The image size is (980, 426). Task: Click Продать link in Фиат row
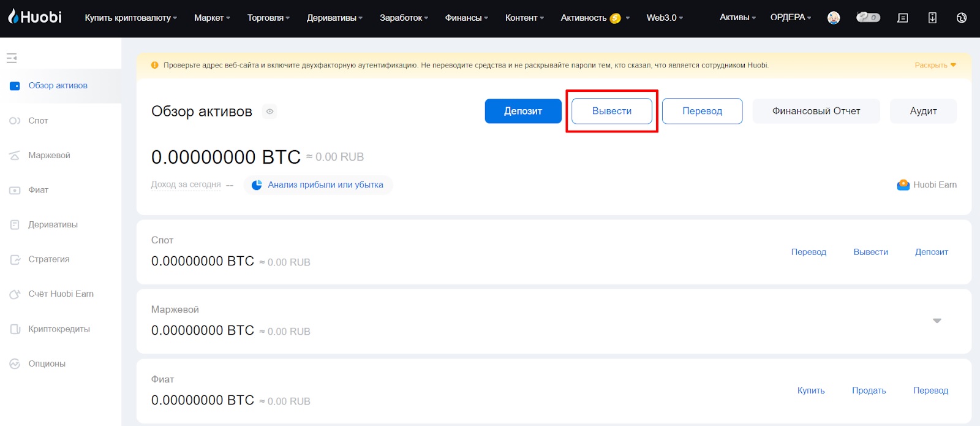click(869, 390)
